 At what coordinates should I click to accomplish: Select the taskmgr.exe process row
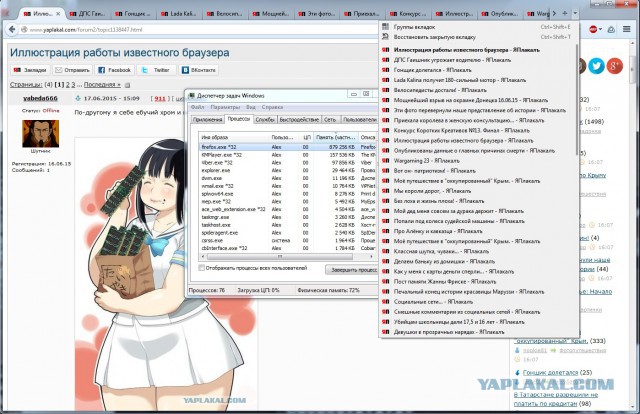coord(288,217)
